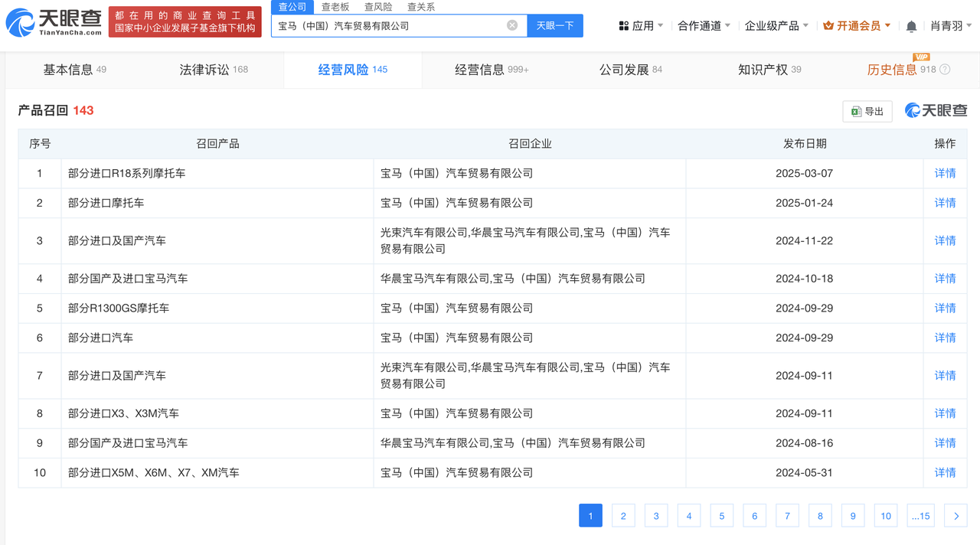Open 详情 for row 3 recall

(x=945, y=241)
